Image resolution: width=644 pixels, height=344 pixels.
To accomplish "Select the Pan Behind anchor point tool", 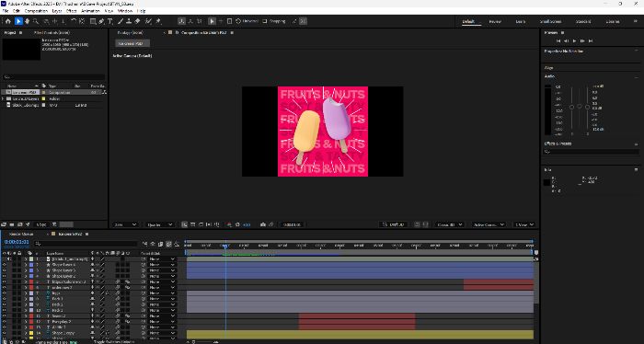I will (x=82, y=21).
